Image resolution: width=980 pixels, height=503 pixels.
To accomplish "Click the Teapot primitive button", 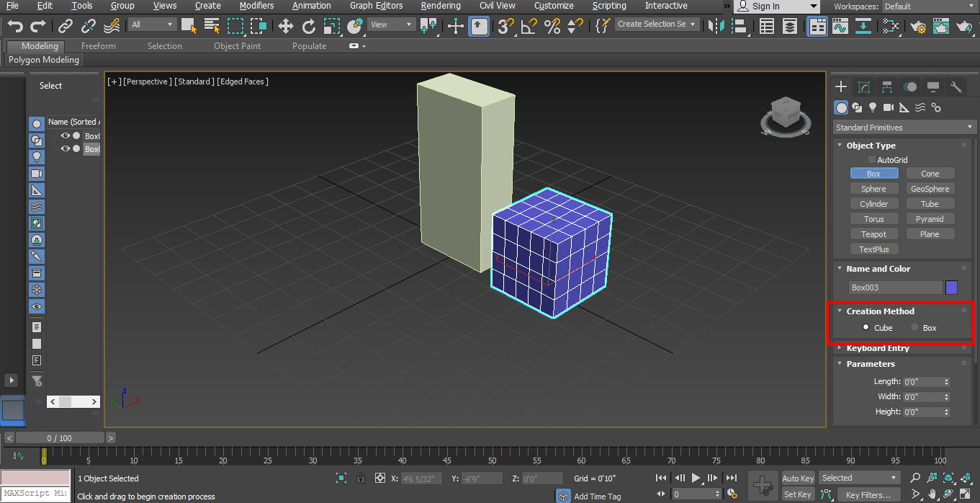I will (873, 233).
